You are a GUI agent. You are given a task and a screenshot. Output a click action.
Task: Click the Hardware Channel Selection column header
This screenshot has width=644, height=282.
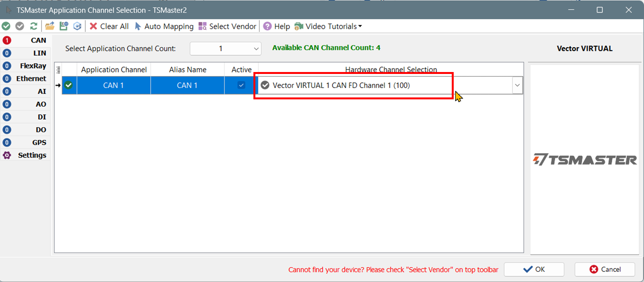pos(391,69)
